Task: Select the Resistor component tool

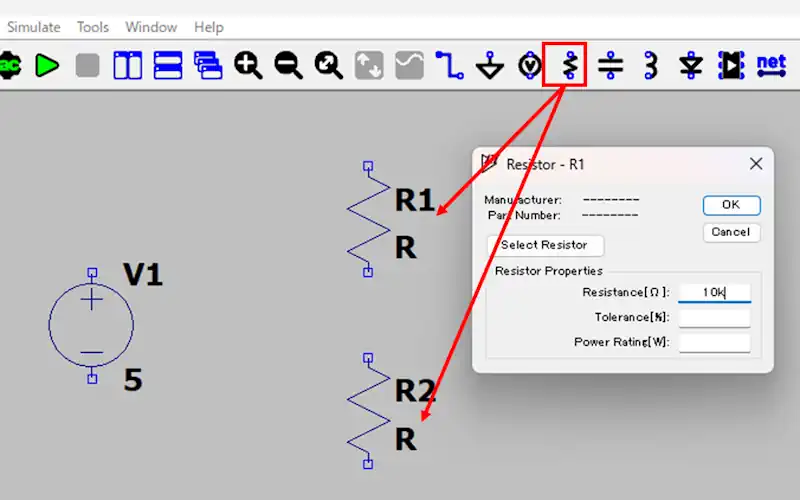Action: tap(570, 66)
